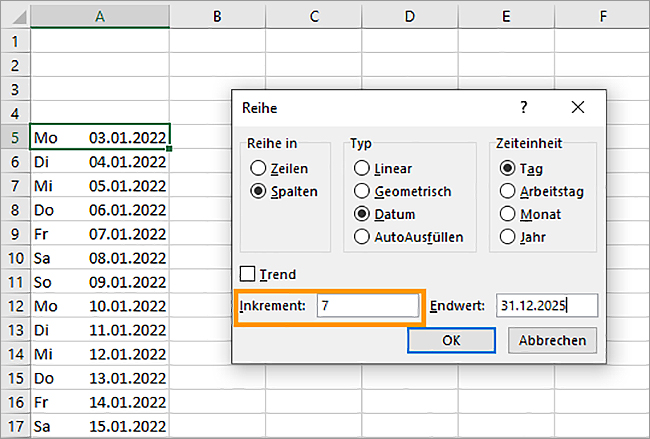650x439 pixels.
Task: Select Arbeitstag as time unit
Action: coord(507,191)
